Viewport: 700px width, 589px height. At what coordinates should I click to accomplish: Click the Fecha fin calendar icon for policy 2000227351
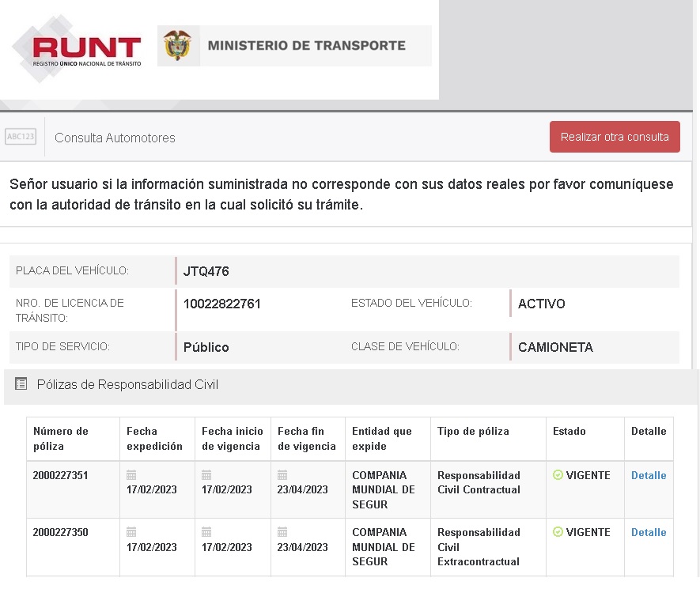pyautogui.click(x=282, y=475)
